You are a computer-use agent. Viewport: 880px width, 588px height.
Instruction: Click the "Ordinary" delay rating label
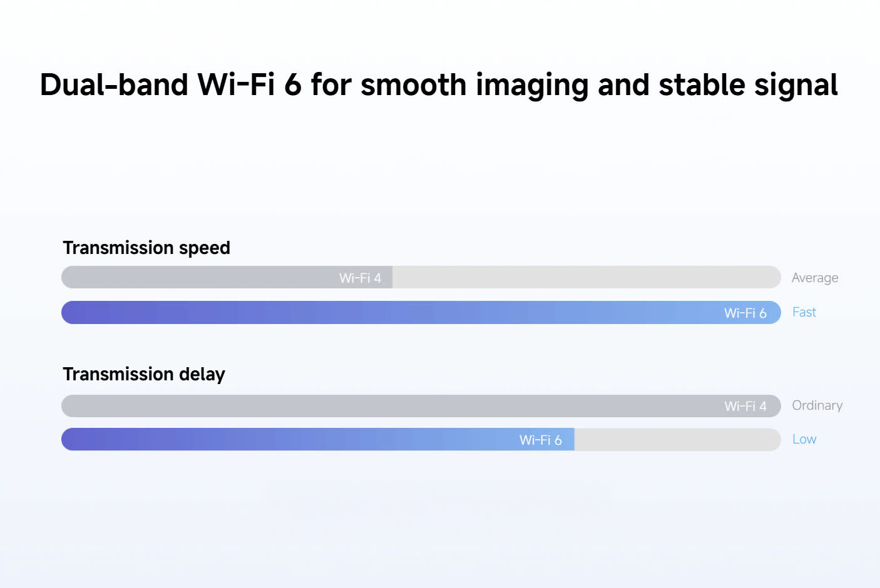click(x=817, y=405)
